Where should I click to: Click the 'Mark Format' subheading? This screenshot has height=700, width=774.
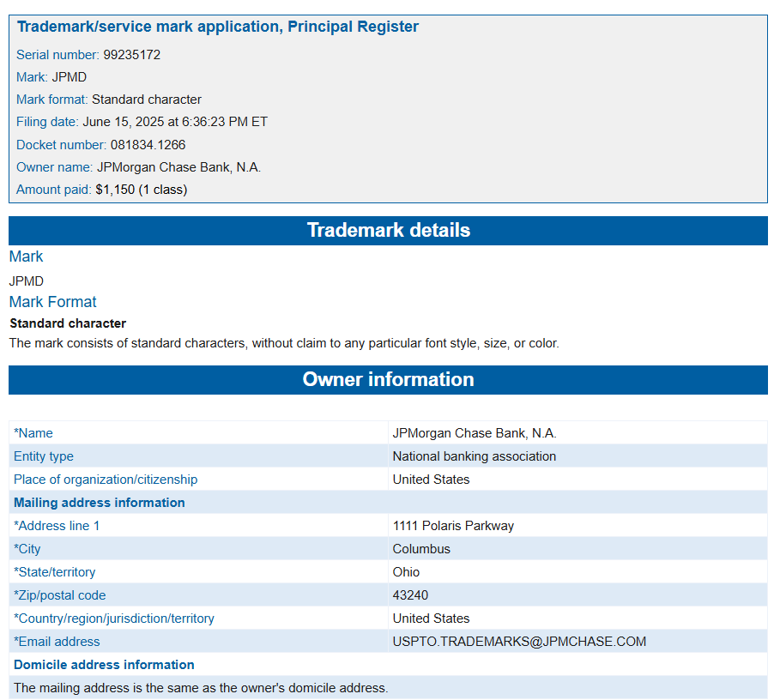pyautogui.click(x=53, y=302)
